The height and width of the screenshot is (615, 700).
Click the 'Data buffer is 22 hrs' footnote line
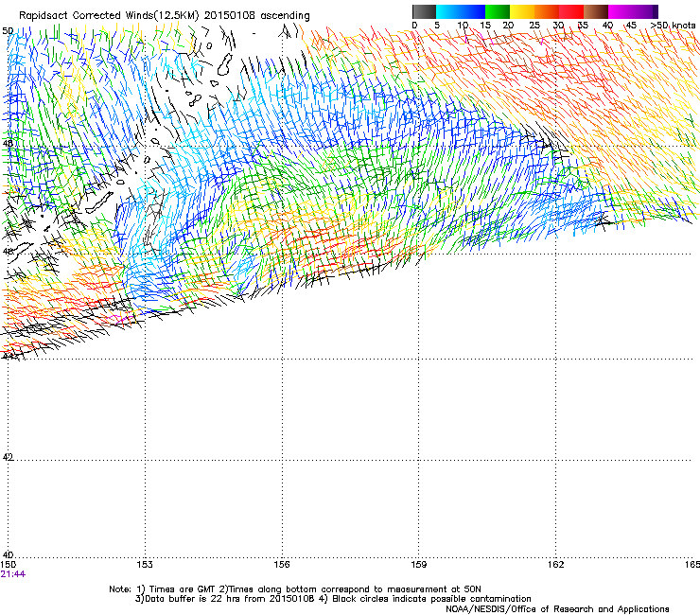333,599
